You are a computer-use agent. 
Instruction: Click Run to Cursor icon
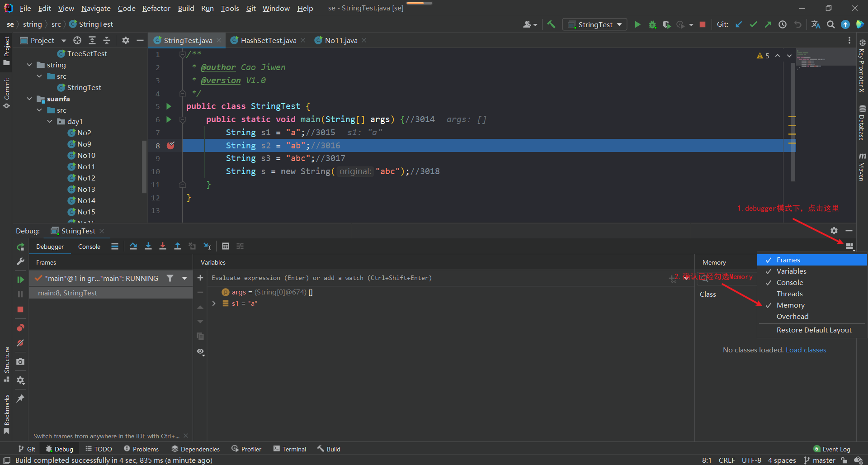tap(208, 246)
